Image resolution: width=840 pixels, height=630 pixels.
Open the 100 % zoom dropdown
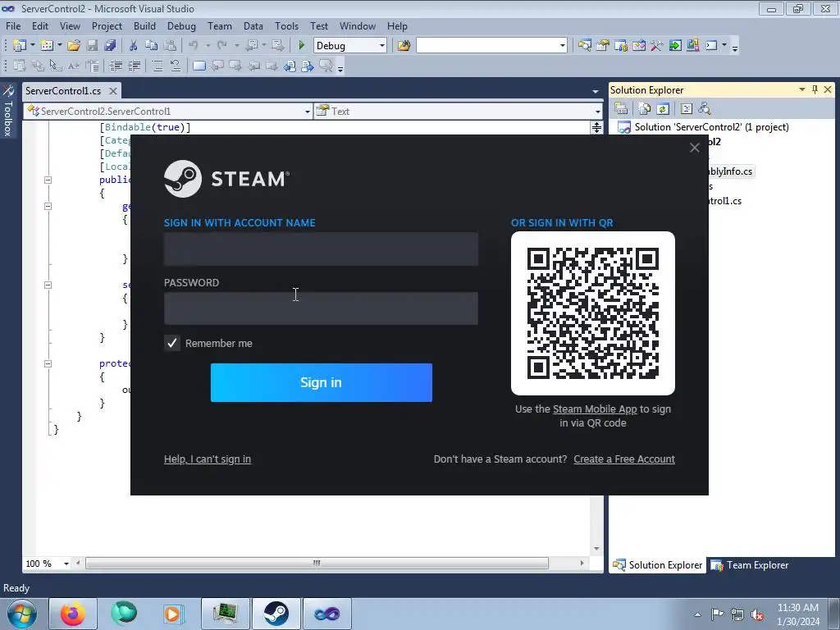(66, 564)
